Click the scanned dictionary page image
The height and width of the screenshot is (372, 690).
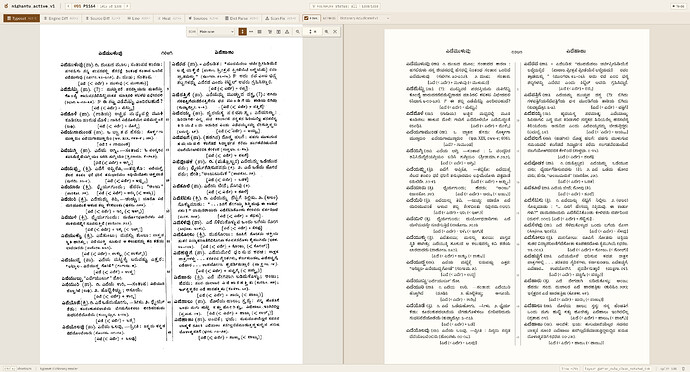(171, 194)
